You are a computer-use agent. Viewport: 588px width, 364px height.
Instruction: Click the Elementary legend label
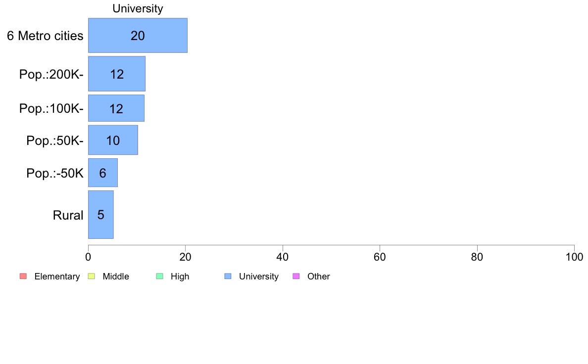(57, 276)
